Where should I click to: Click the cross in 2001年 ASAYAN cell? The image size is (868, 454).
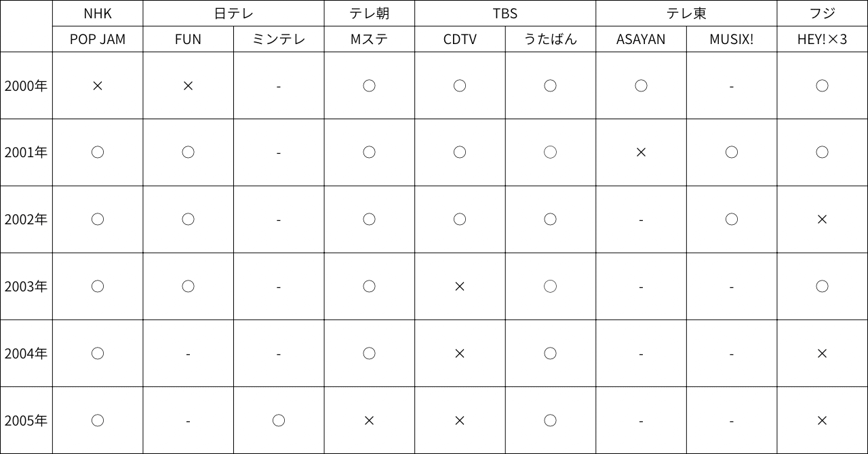point(641,152)
